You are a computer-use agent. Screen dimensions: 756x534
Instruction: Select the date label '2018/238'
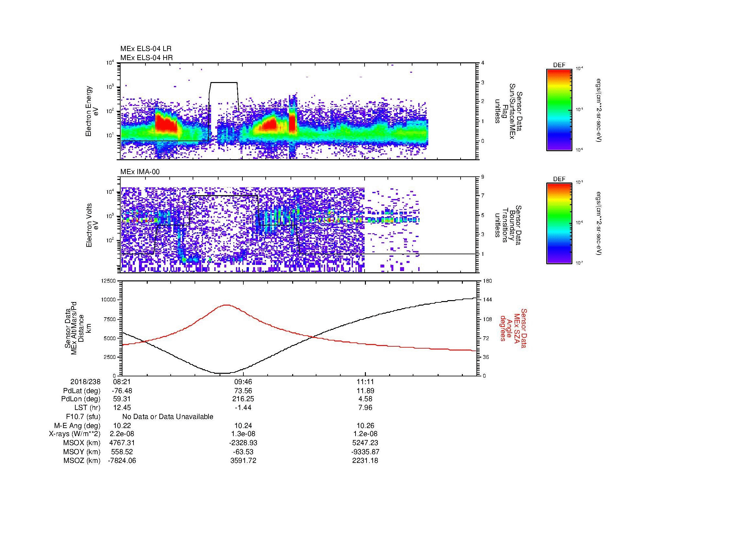[x=85, y=382]
